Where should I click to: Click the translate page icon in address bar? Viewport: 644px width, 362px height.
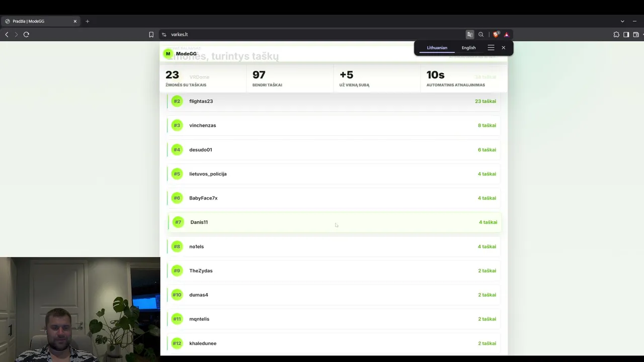(470, 35)
